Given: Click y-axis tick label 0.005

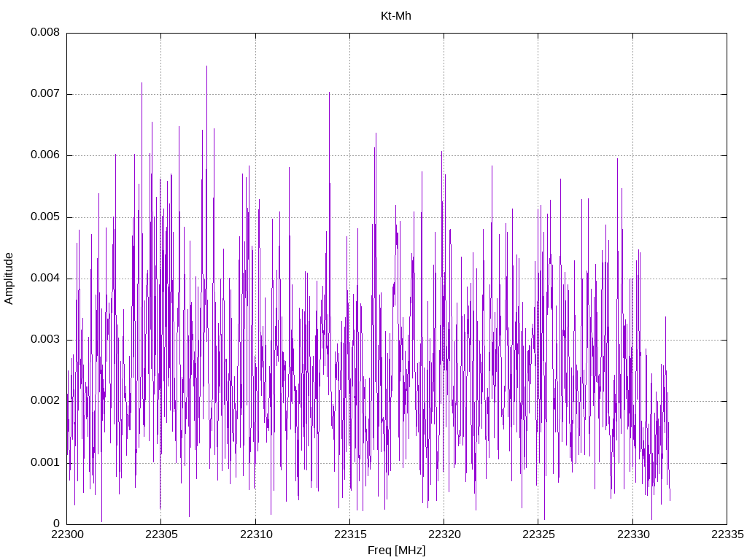Looking at the screenshot, I should (x=45, y=217).
